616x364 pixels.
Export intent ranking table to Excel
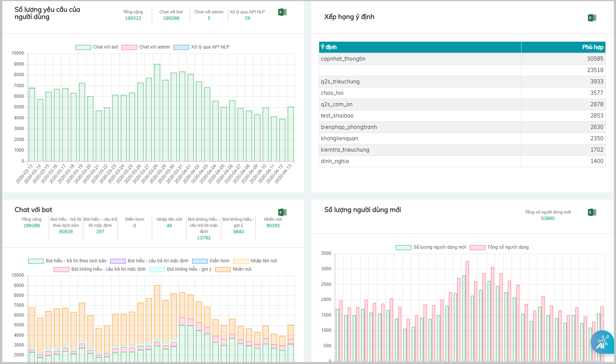(592, 18)
